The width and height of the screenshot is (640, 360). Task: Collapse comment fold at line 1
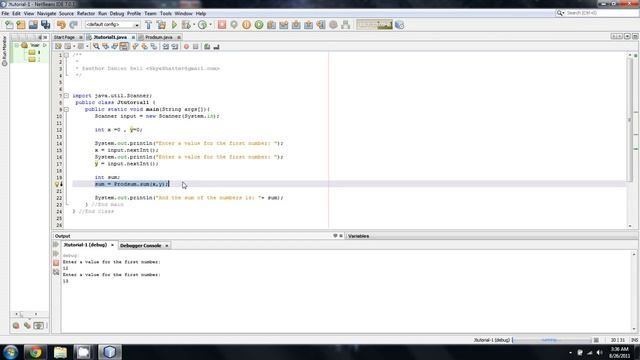66,55
